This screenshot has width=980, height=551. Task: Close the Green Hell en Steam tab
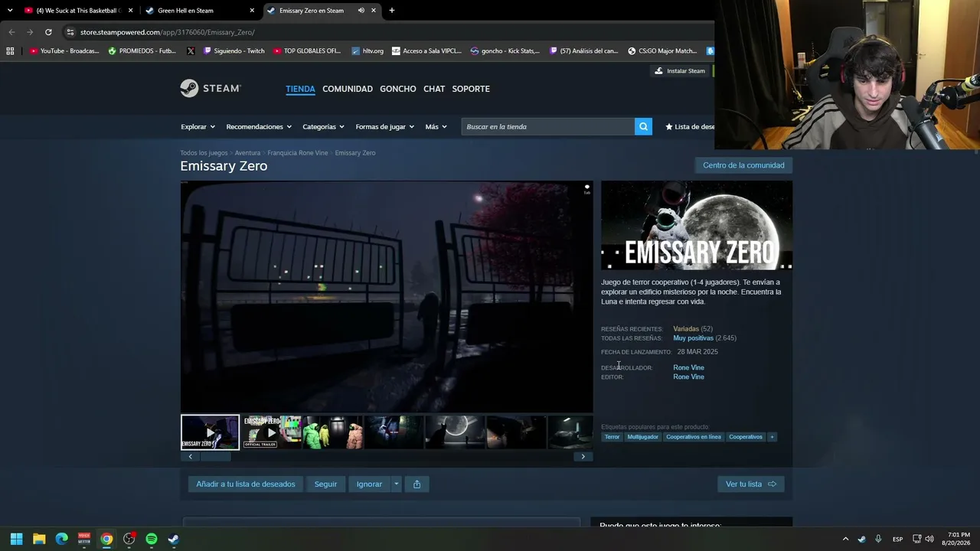[252, 11]
